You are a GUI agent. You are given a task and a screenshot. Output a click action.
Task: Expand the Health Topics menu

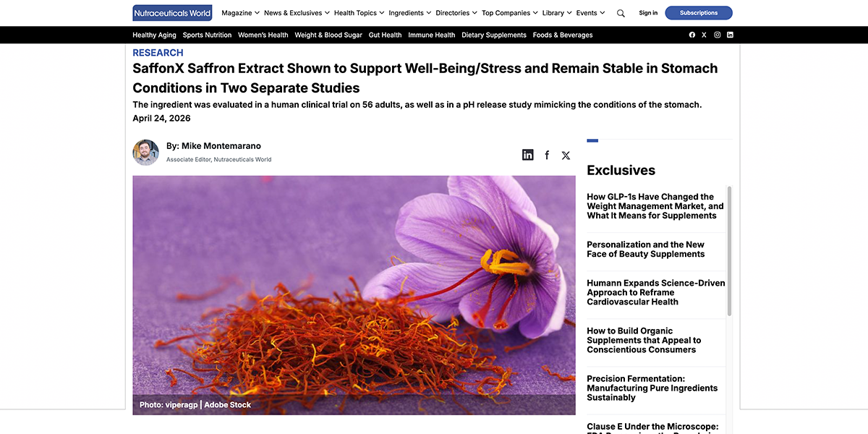359,13
